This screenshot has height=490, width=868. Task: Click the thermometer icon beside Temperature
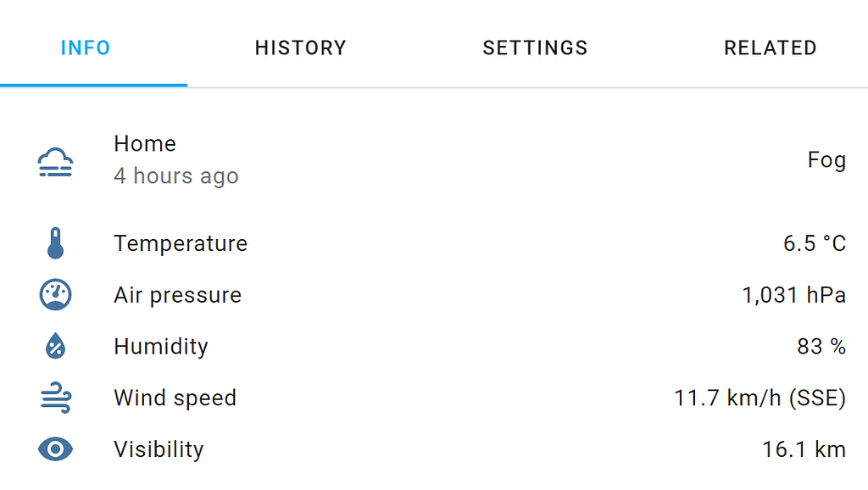point(56,243)
